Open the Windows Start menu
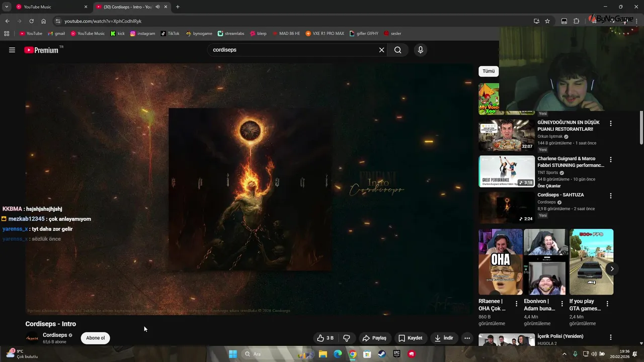Viewport: 644px width, 362px height. (232, 354)
